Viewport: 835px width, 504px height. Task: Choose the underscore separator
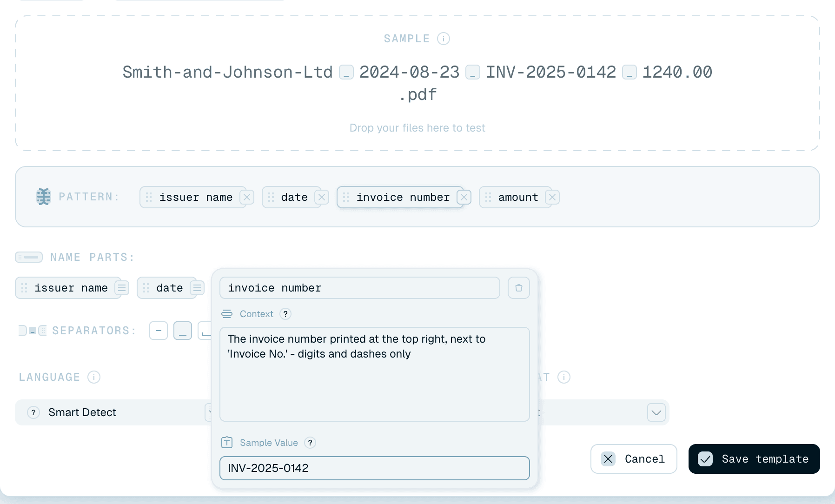coord(183,331)
